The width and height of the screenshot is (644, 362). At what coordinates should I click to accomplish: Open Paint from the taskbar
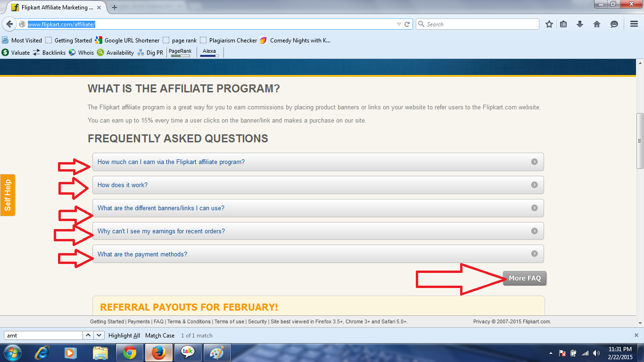[x=217, y=353]
